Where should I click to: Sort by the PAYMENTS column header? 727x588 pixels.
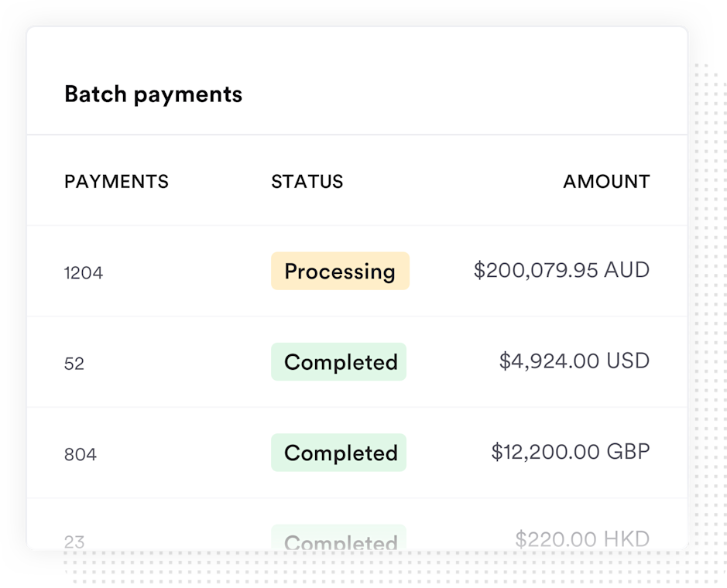(x=116, y=181)
